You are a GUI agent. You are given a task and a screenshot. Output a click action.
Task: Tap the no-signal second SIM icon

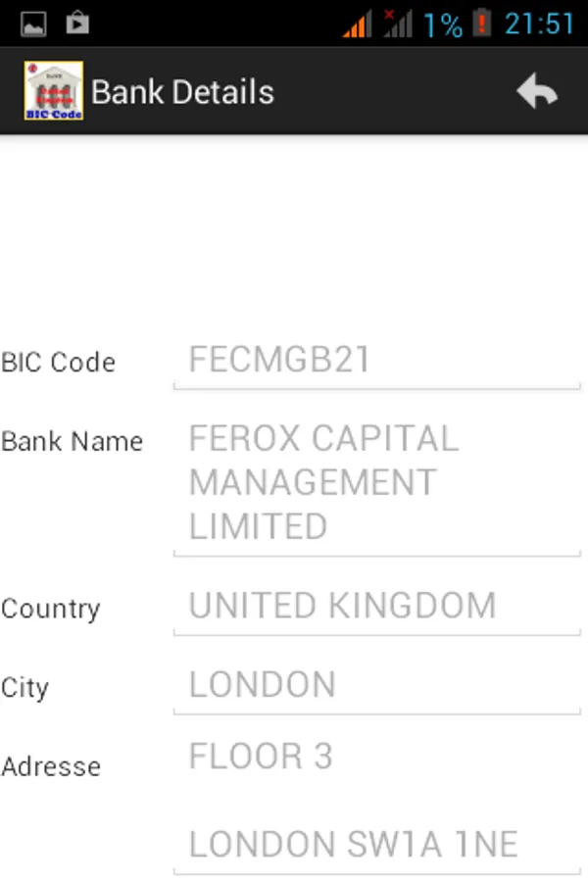tap(397, 24)
